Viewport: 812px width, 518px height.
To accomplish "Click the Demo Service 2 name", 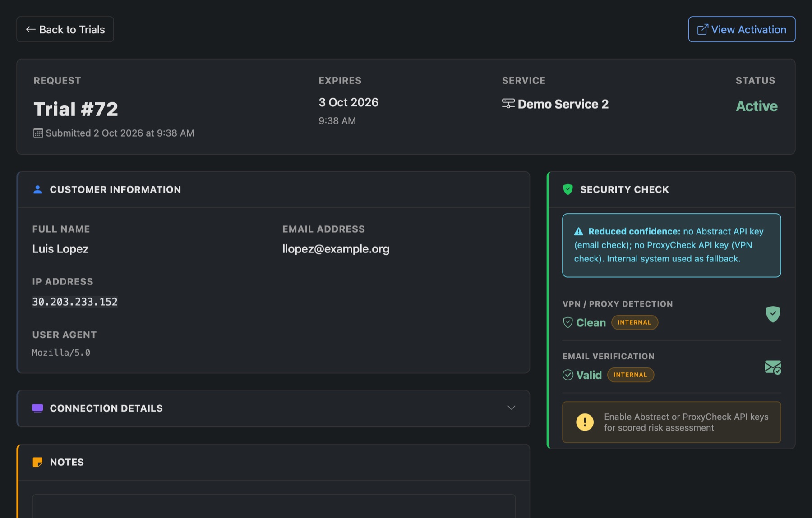I will tap(563, 104).
